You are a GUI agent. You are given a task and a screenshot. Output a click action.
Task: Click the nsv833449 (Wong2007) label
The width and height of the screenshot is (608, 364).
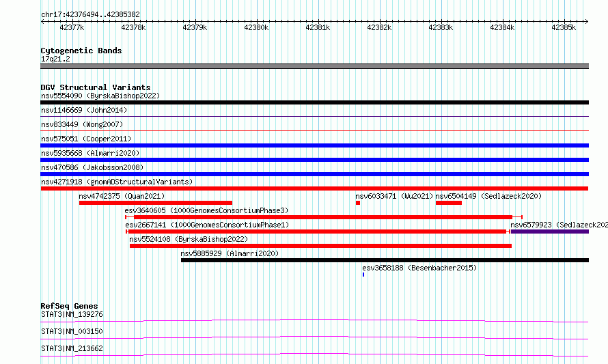click(x=82, y=124)
